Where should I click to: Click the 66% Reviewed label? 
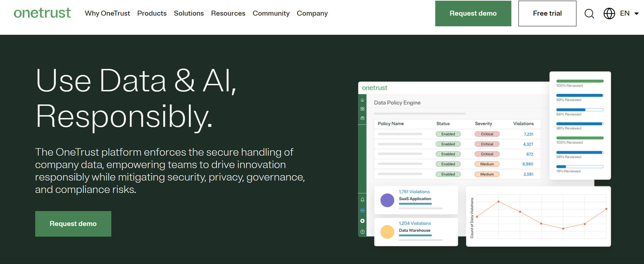point(569,114)
